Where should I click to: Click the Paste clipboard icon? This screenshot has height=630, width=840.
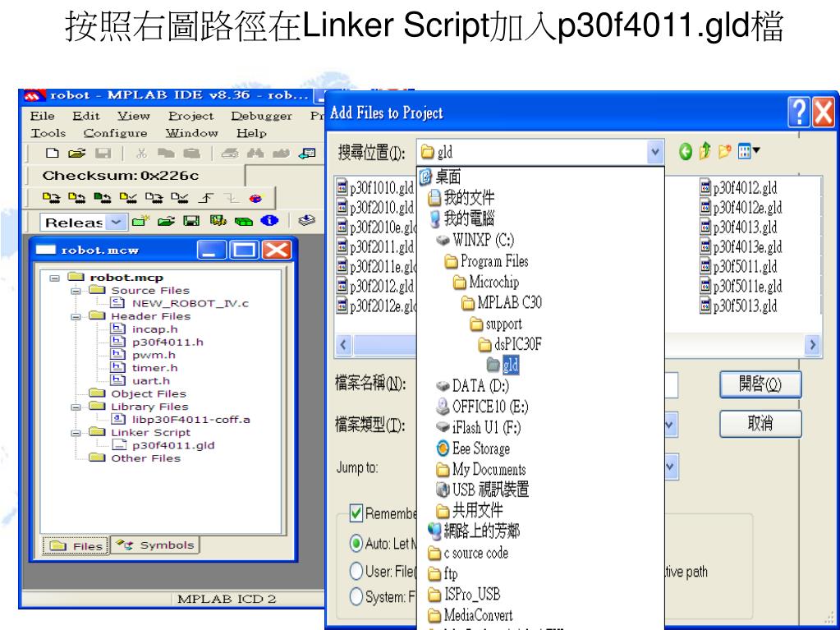(x=191, y=154)
